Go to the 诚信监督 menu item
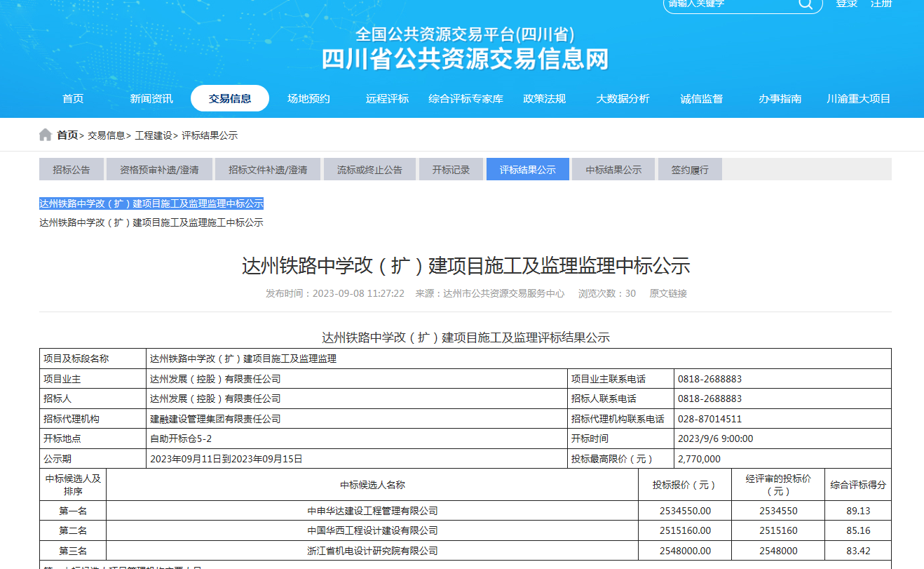This screenshot has width=924, height=569. (x=702, y=98)
